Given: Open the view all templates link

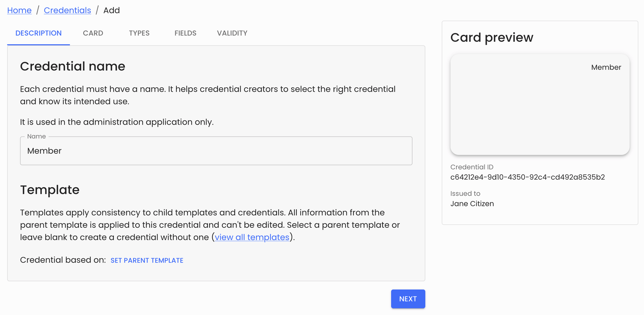Looking at the screenshot, I should point(252,237).
